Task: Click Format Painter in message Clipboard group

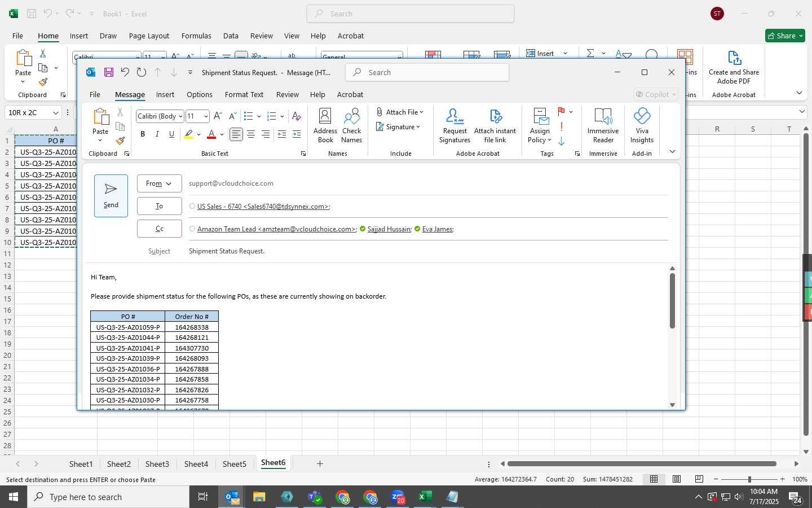Action: pyautogui.click(x=120, y=141)
